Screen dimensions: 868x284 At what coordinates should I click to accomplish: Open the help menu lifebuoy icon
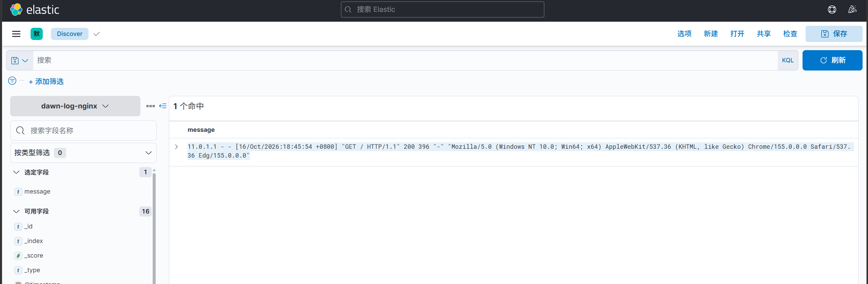[x=832, y=9]
